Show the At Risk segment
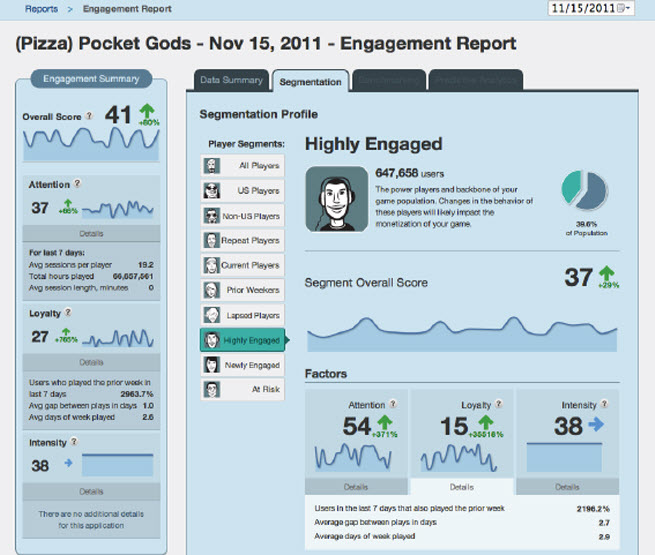This screenshot has height=555, width=655. pyautogui.click(x=243, y=389)
